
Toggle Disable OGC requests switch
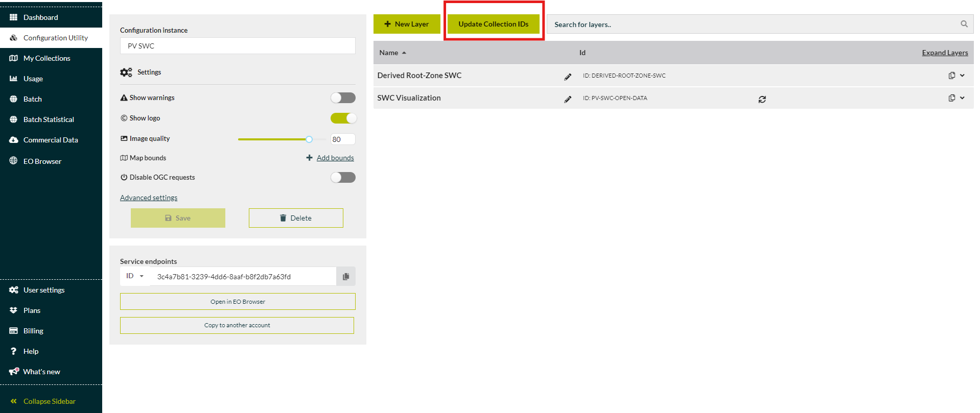click(x=343, y=177)
